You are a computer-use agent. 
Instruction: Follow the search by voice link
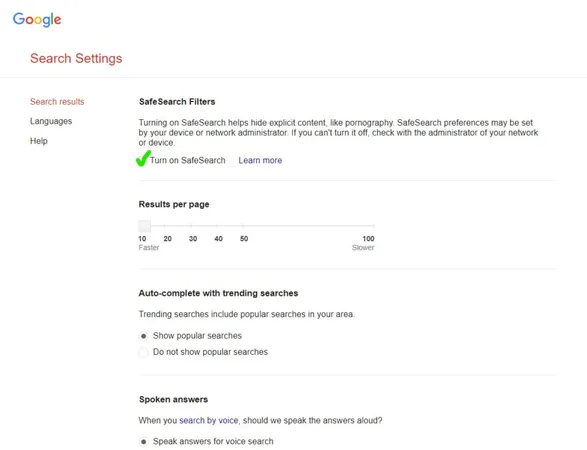pos(209,420)
